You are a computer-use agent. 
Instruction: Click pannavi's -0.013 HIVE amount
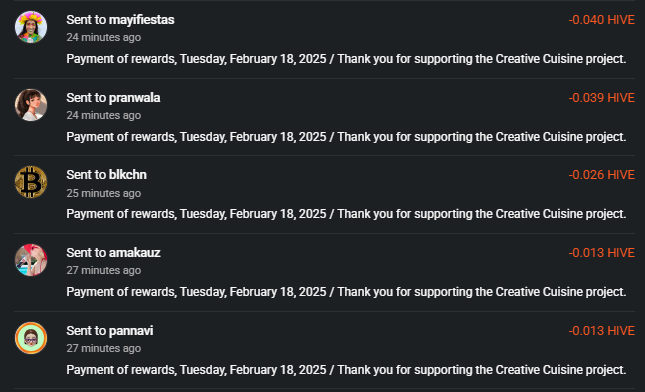601,331
